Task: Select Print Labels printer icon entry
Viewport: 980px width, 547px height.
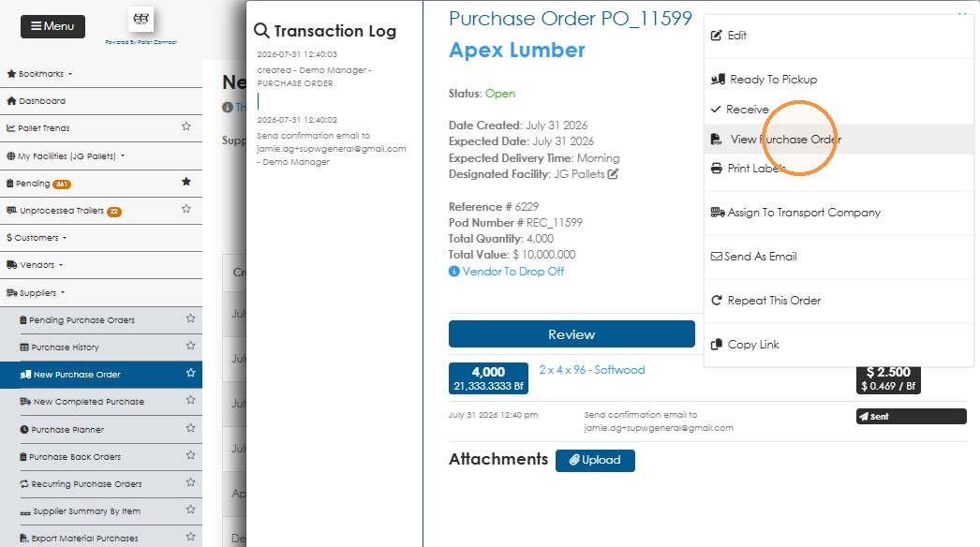Action: (716, 169)
